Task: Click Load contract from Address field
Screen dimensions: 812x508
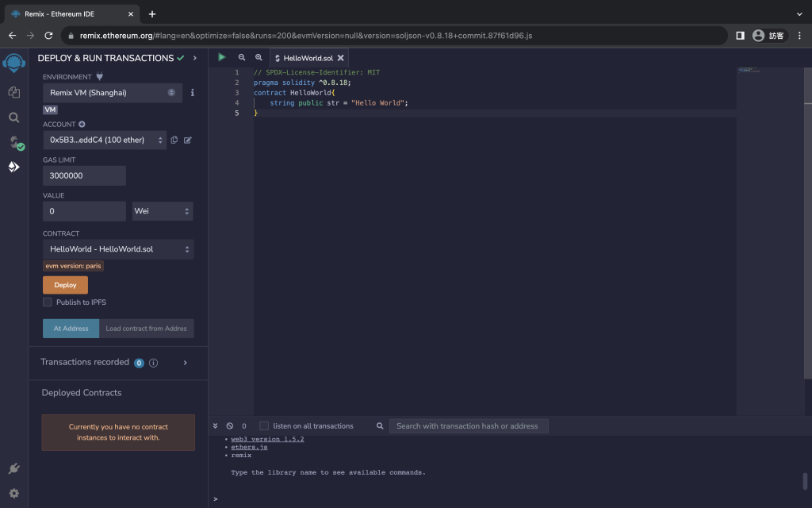Action: (x=147, y=329)
